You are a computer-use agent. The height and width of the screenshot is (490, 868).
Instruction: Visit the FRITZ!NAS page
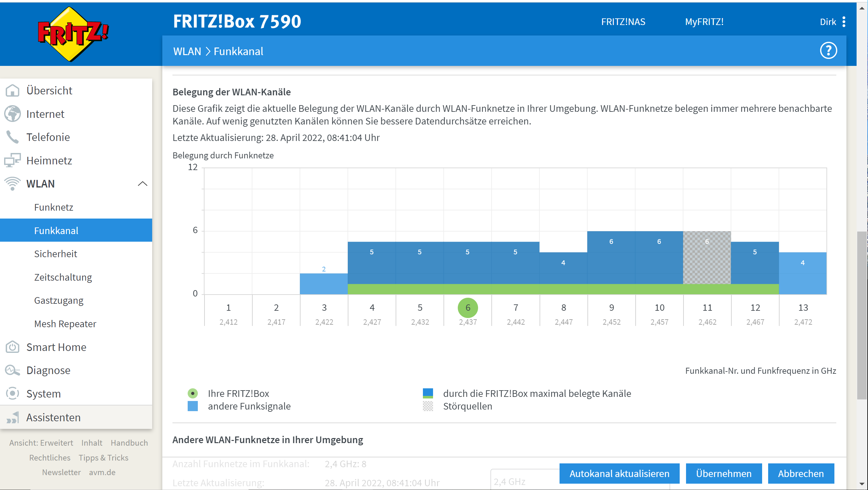623,22
